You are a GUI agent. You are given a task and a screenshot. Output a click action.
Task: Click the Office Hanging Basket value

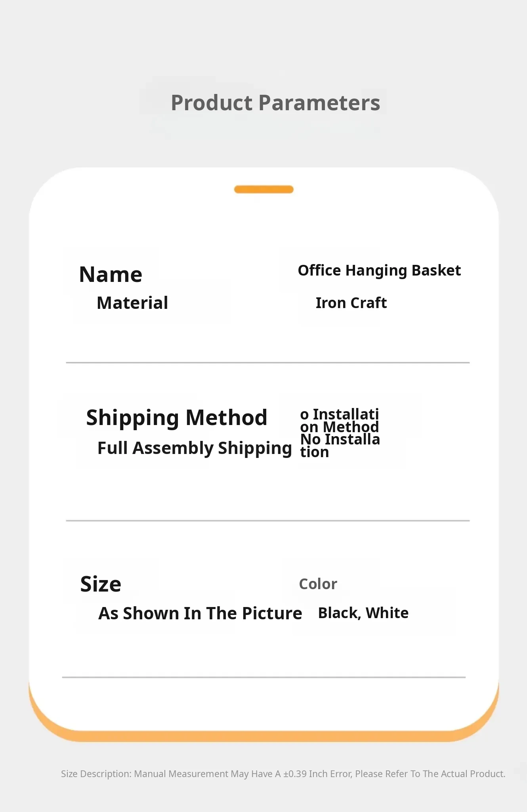pyautogui.click(x=379, y=270)
